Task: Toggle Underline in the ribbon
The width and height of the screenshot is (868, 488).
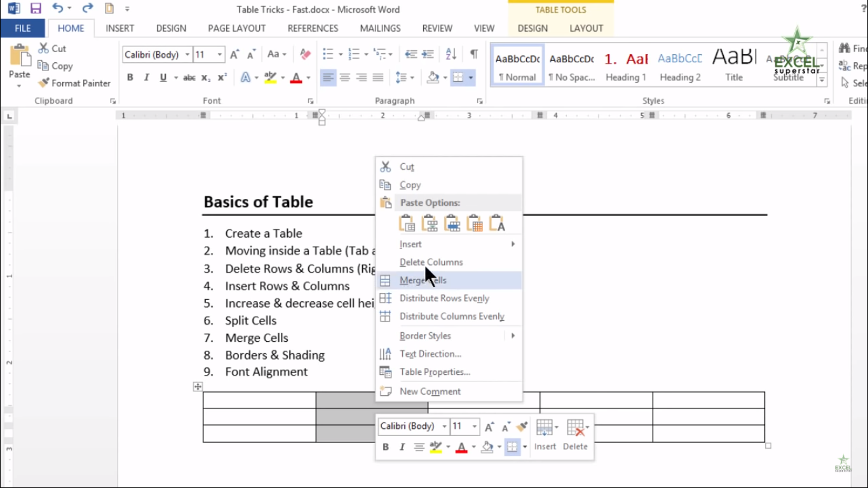Action: (x=163, y=78)
